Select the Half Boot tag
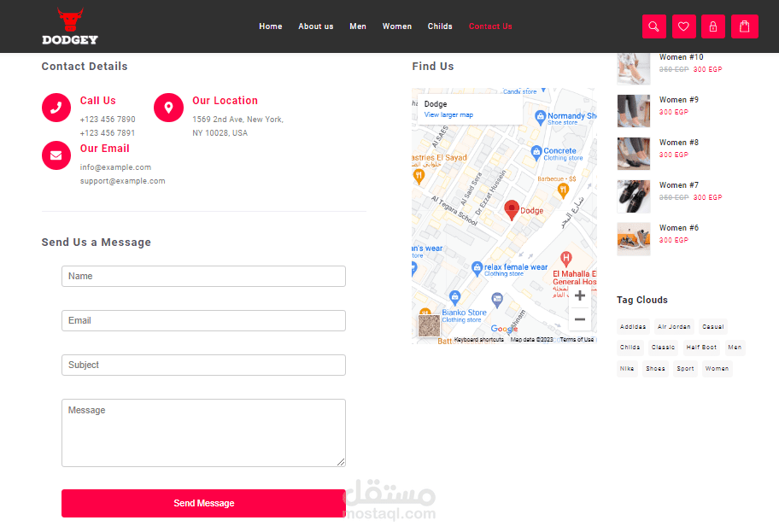Screen dimensions: 779x532 (x=701, y=348)
